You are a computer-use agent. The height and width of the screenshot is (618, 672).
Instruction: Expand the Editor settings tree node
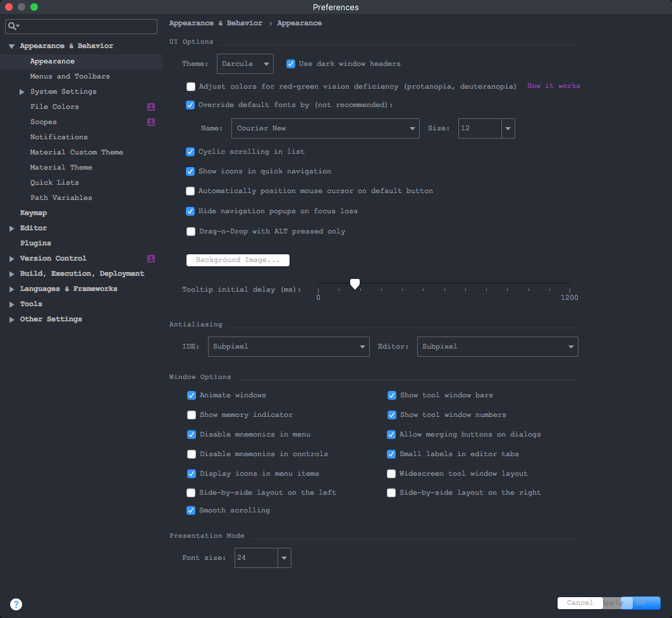tap(11, 228)
